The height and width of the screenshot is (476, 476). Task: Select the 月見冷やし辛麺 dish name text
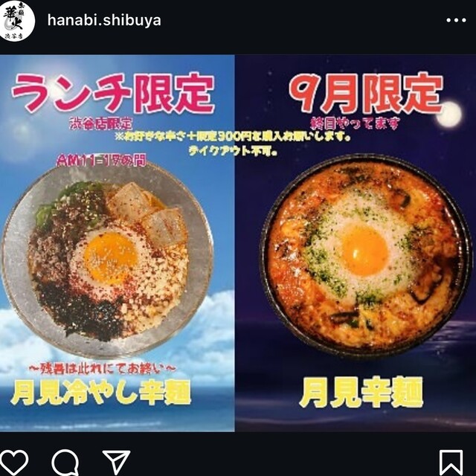(x=101, y=393)
